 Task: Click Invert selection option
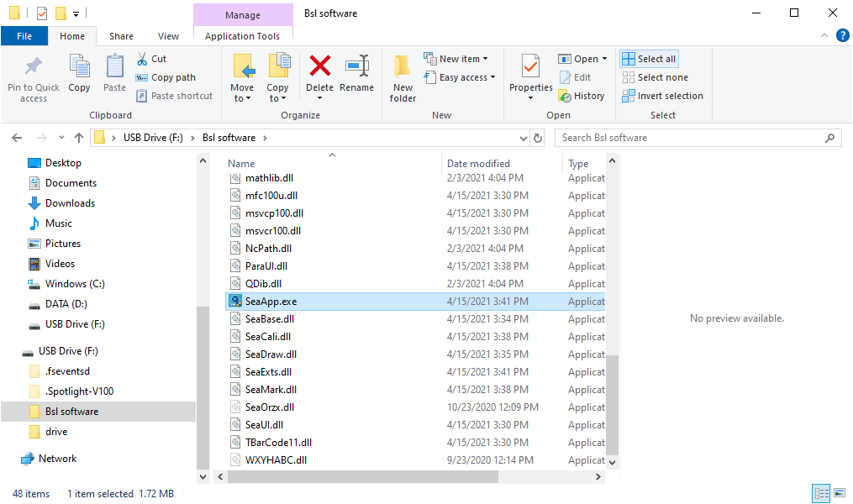tap(662, 96)
